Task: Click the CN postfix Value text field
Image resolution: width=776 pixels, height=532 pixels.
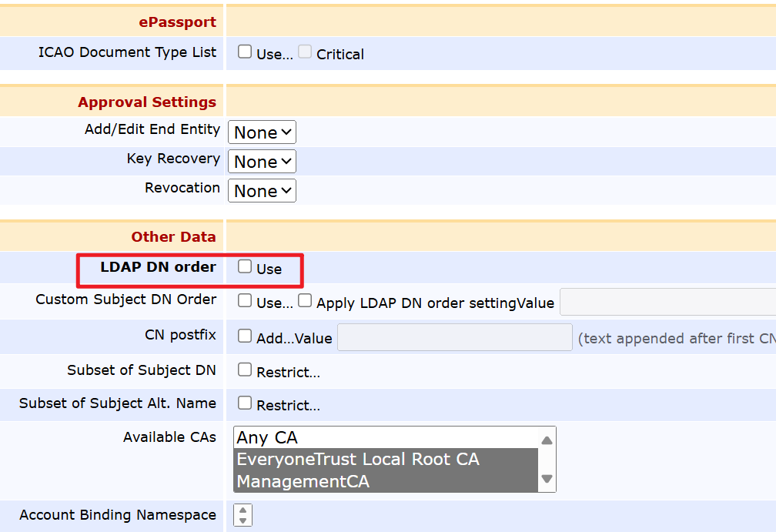Action: pos(454,337)
